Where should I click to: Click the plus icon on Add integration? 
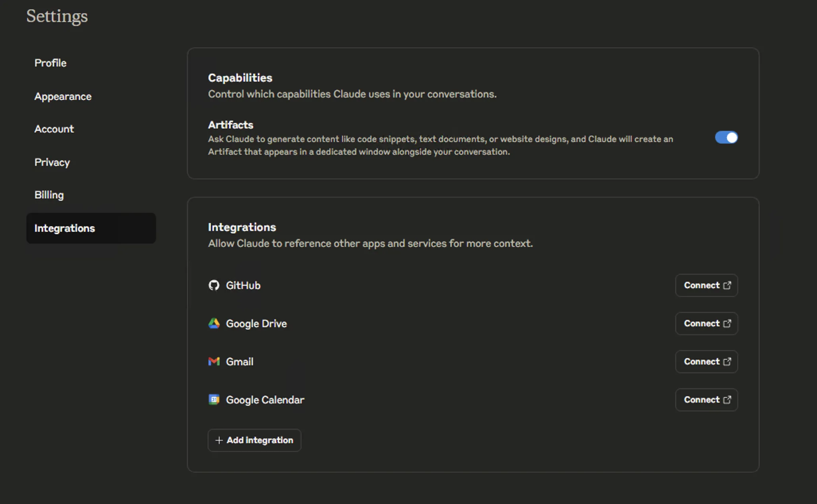(219, 440)
